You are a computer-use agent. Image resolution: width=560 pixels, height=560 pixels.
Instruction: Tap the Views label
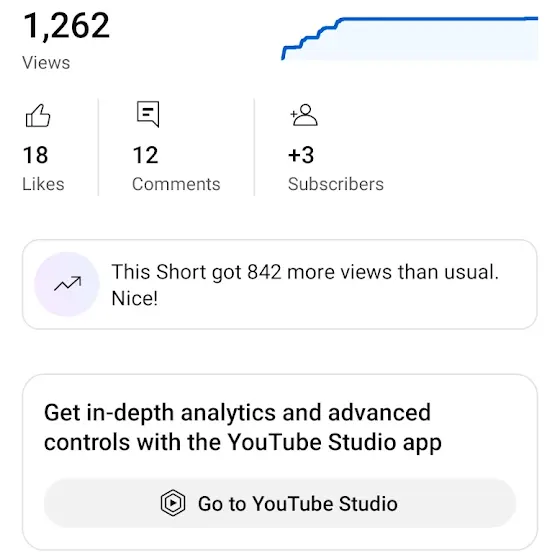[46, 63]
